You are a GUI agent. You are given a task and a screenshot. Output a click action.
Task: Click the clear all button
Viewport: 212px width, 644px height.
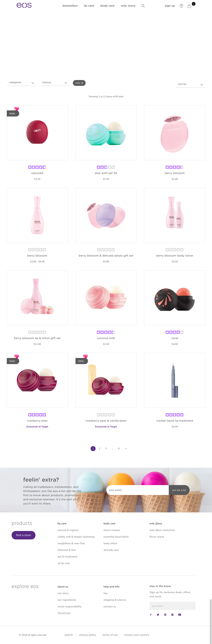pos(79,83)
